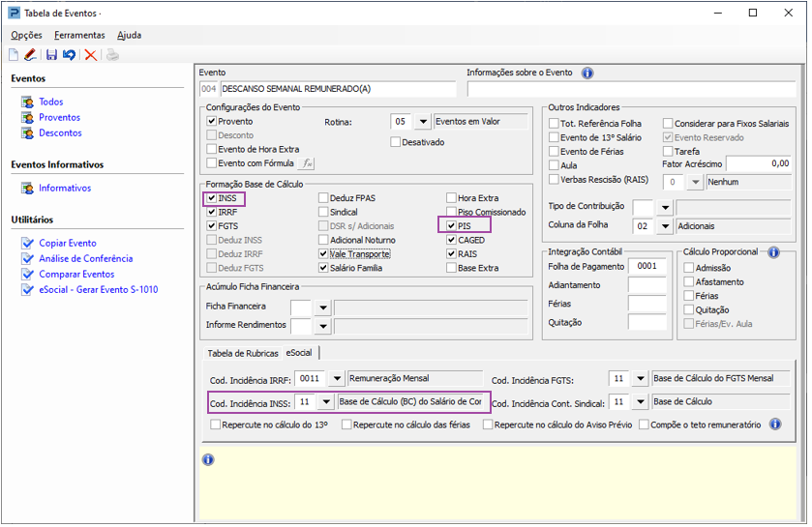Expand the Cod. Incidência IRRF dropdown
The width and height of the screenshot is (812, 527).
(x=337, y=379)
